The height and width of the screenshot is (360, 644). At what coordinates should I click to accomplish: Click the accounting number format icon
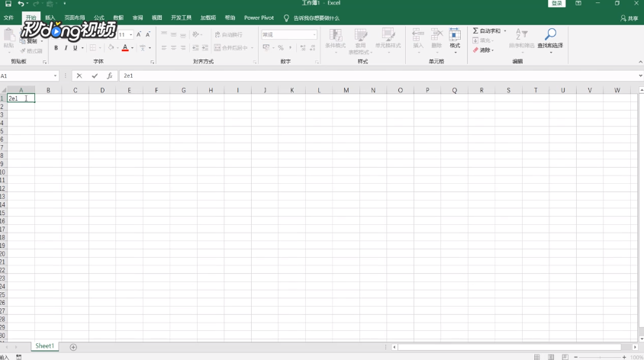tap(266, 48)
